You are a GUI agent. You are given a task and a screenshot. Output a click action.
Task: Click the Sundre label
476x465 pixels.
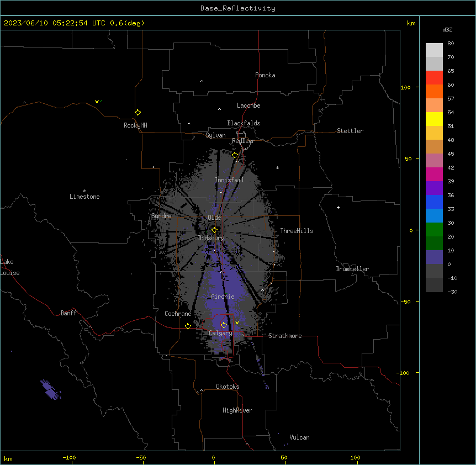pyautogui.click(x=161, y=216)
